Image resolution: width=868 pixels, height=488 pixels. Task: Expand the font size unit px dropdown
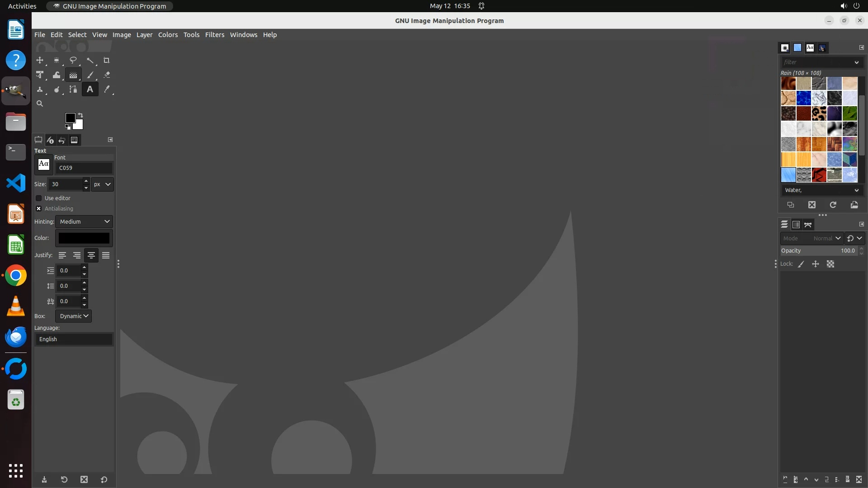(x=102, y=184)
